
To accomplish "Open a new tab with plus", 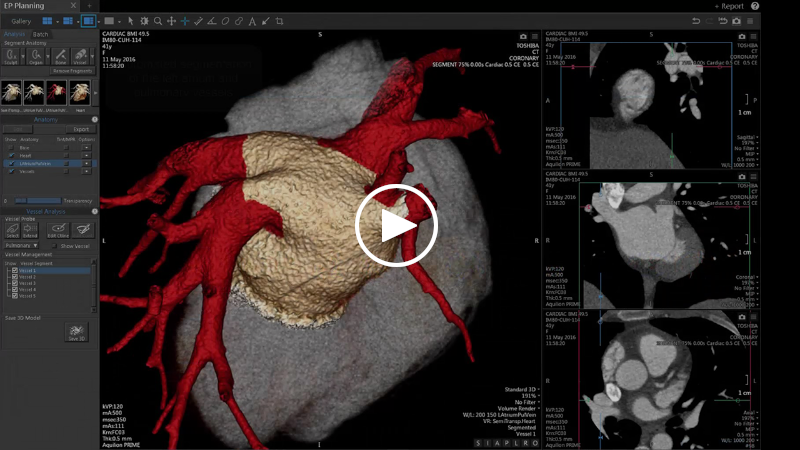I will coord(89,6).
